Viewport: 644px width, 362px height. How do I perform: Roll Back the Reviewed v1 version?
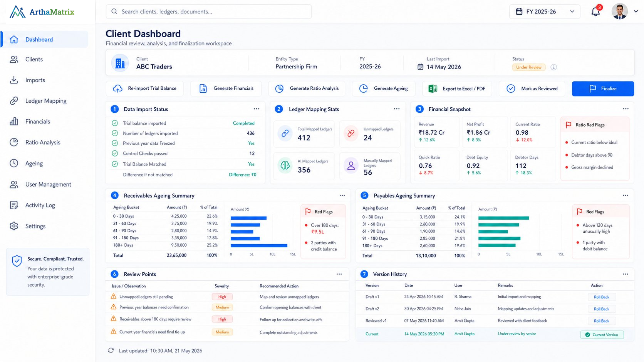point(602,321)
